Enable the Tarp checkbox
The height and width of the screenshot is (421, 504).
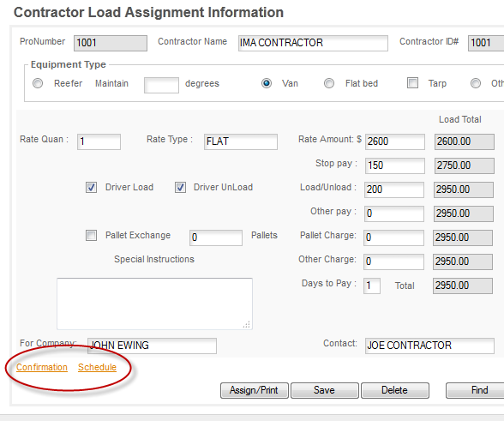click(413, 83)
